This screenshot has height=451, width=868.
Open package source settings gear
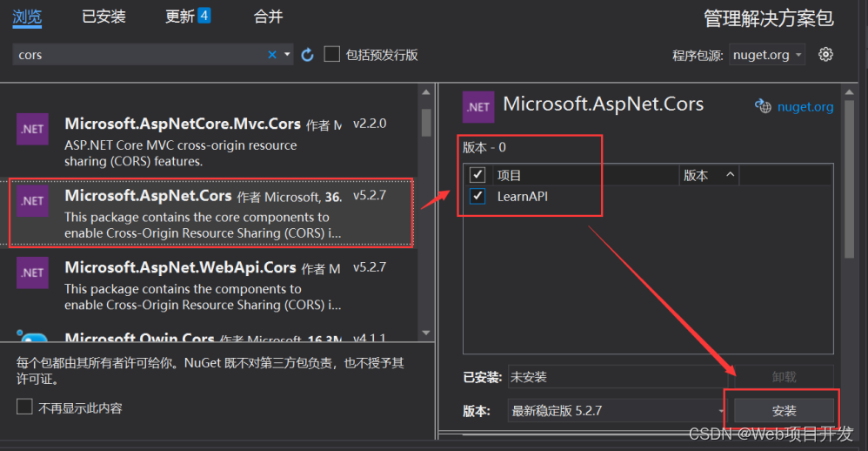[825, 54]
